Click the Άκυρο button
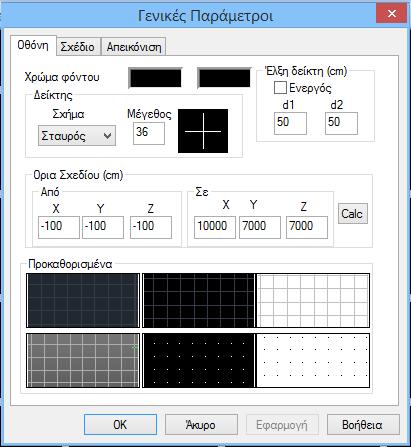 (x=201, y=425)
